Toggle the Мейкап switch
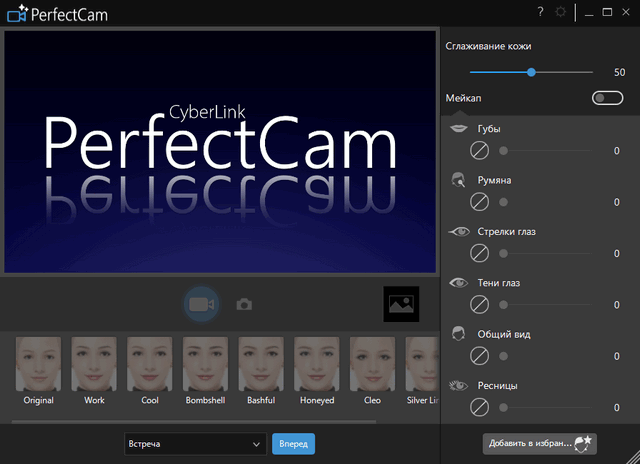 (607, 98)
